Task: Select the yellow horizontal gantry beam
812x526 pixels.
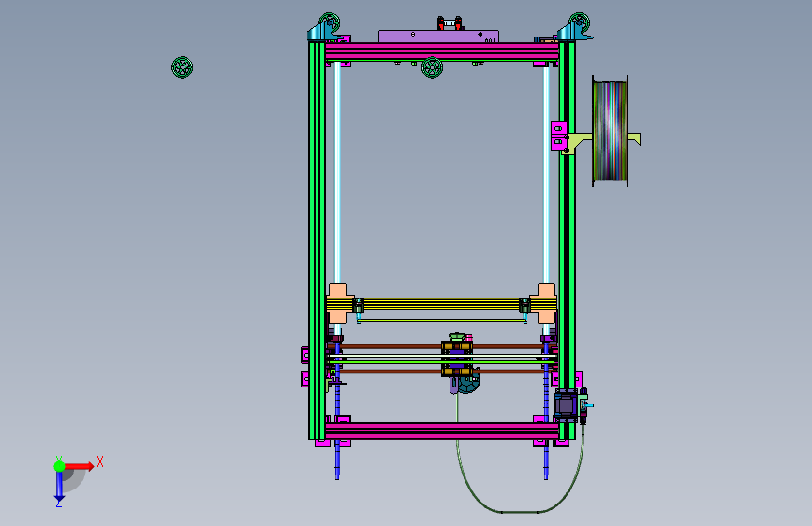Action: pyautogui.click(x=442, y=304)
